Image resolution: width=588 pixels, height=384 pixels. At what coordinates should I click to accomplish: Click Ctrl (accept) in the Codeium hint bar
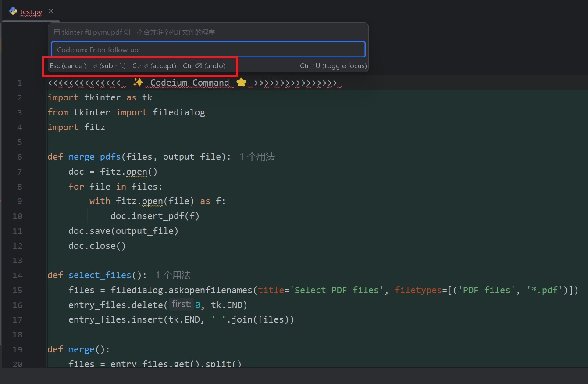(154, 65)
